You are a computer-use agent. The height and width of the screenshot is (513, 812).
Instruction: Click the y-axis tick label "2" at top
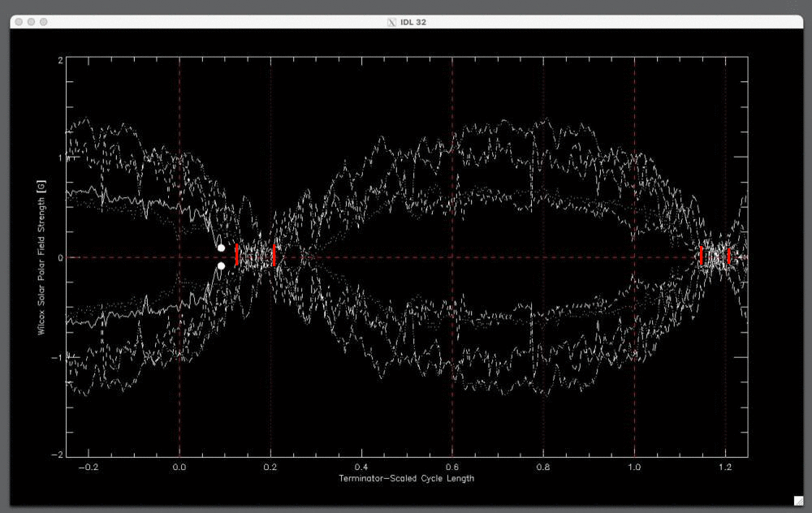[x=61, y=61]
